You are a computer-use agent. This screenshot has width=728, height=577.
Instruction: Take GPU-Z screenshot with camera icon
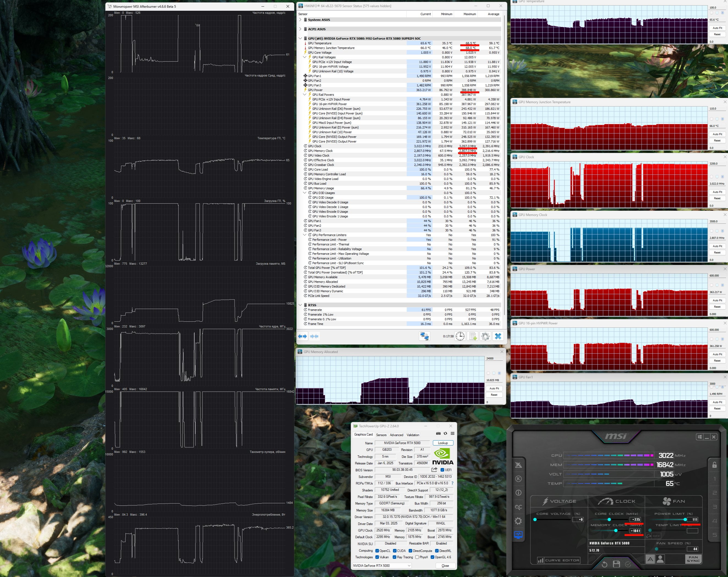tap(438, 433)
